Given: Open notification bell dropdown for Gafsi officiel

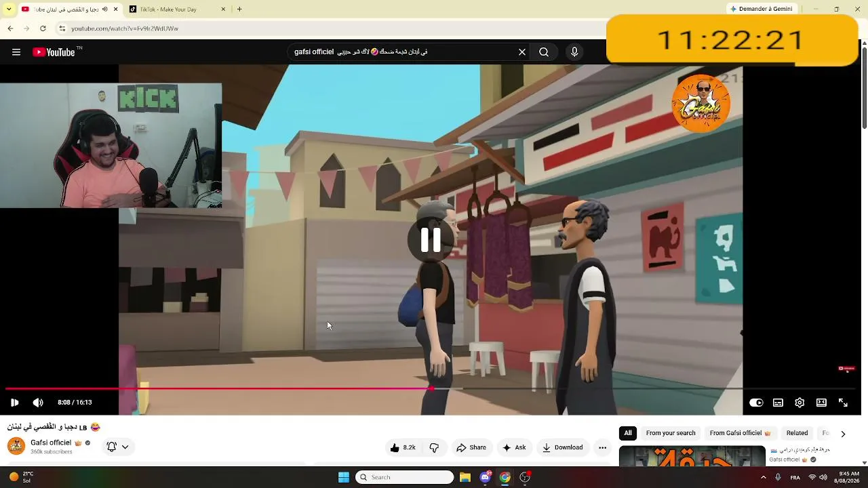Looking at the screenshot, I should (x=118, y=447).
